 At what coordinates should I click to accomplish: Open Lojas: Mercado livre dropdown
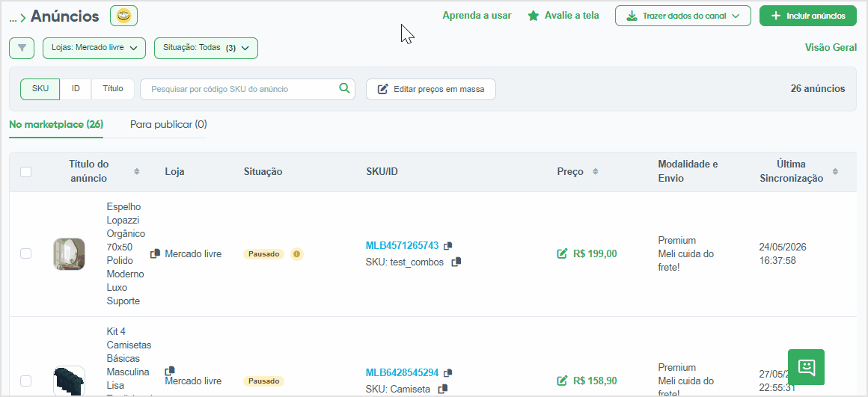click(x=94, y=48)
